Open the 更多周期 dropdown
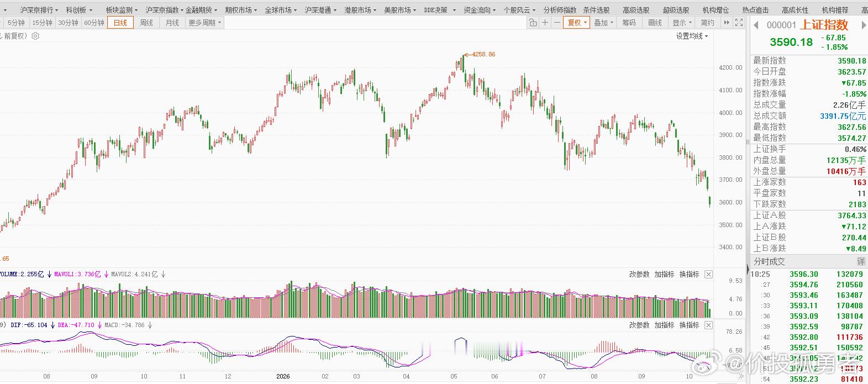868x384 pixels. pos(205,23)
